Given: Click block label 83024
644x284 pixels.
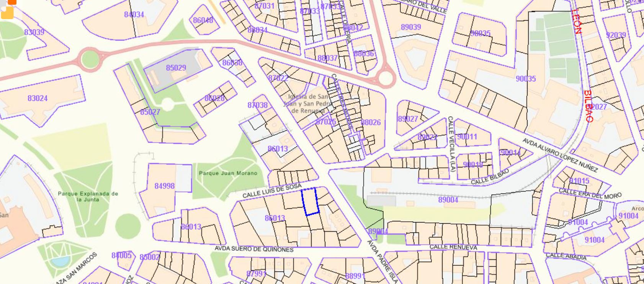Looking at the screenshot, I should point(38,98).
